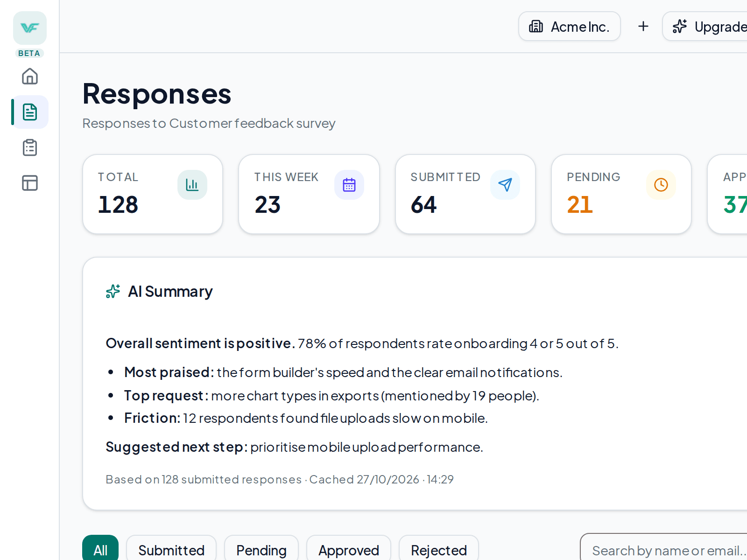The image size is (747, 560).
Task: Click the 'Friction' bullet line
Action: 306,418
